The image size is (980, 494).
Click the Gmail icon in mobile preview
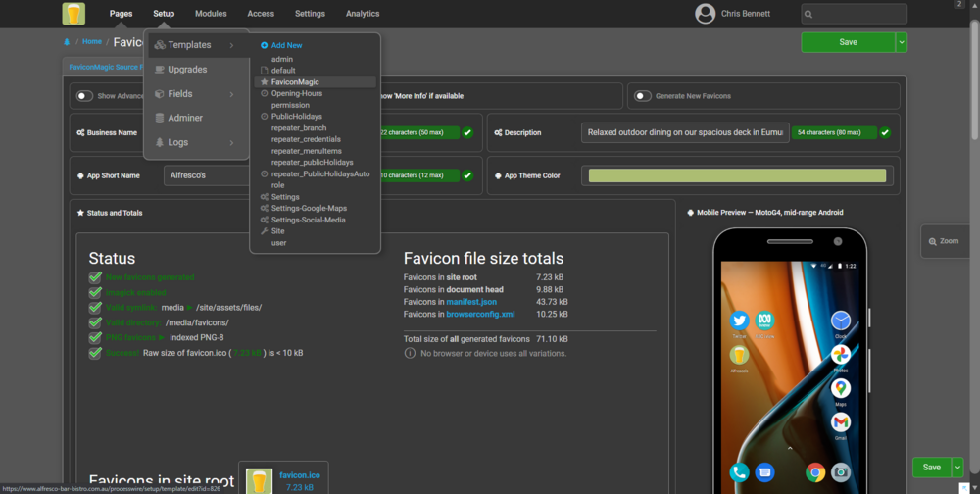coord(840,422)
